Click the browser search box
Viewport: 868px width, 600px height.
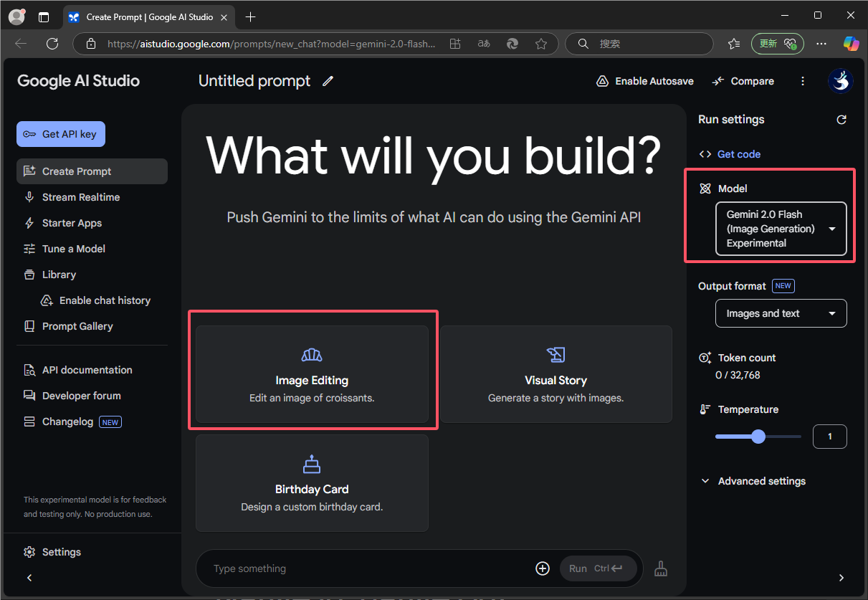639,44
